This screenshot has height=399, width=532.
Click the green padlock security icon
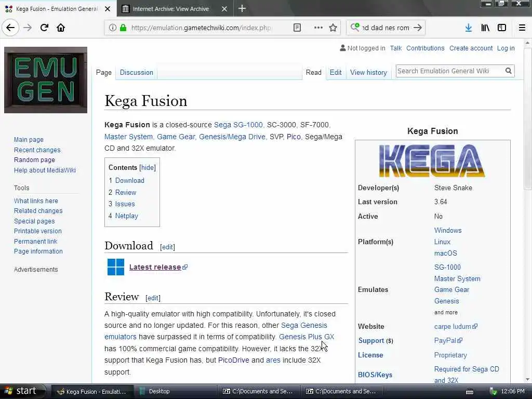(x=123, y=28)
